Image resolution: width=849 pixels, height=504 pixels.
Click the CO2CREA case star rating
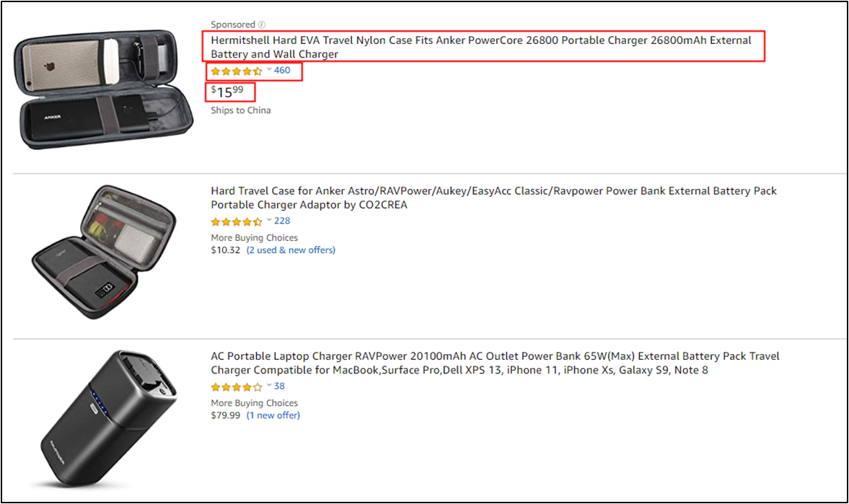(x=237, y=221)
